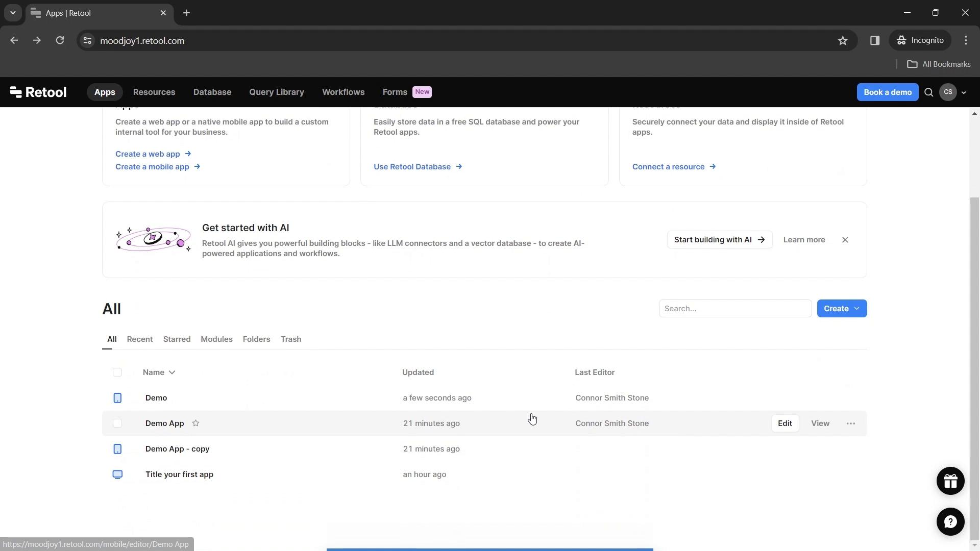Screen dimensions: 980x551
Task: Expand the Create button dropdown arrow
Action: click(857, 308)
